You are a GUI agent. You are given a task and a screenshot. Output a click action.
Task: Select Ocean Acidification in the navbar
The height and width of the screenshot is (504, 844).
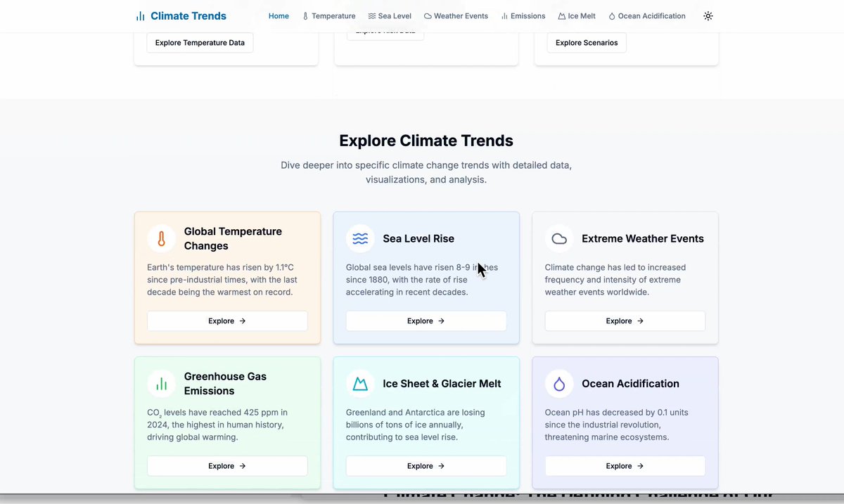coord(646,16)
